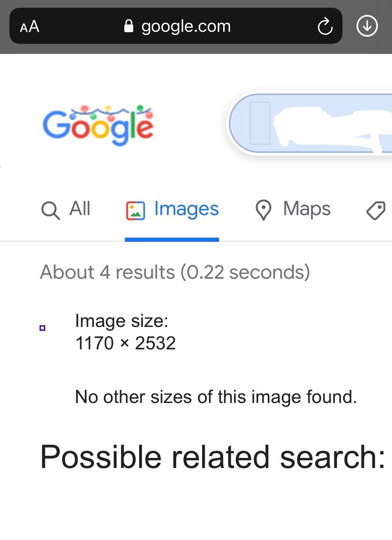Tap 'No other sizes of this image found' text
Image resolution: width=392 pixels, height=540 pixels.
tap(215, 397)
